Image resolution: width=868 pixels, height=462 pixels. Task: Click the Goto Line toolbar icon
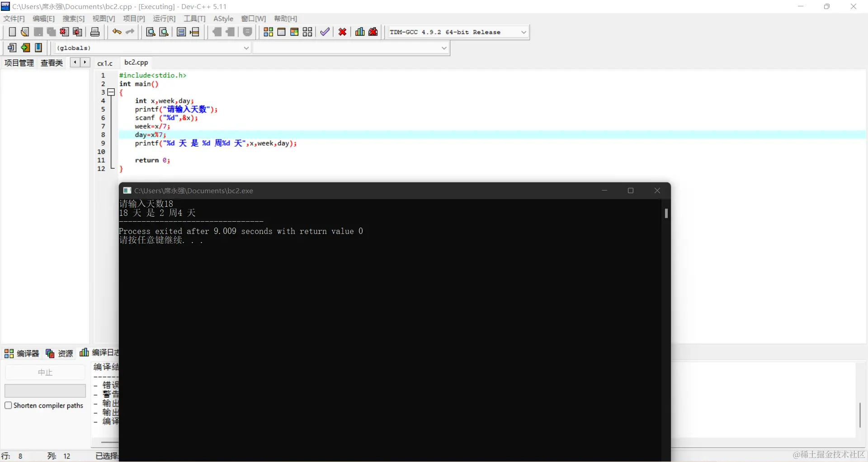click(x=195, y=32)
